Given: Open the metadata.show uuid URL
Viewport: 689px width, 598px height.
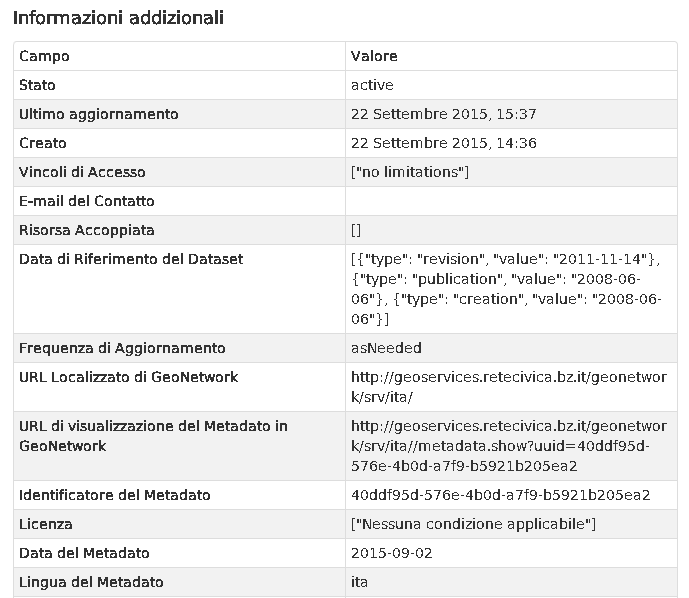Looking at the screenshot, I should tap(509, 446).
